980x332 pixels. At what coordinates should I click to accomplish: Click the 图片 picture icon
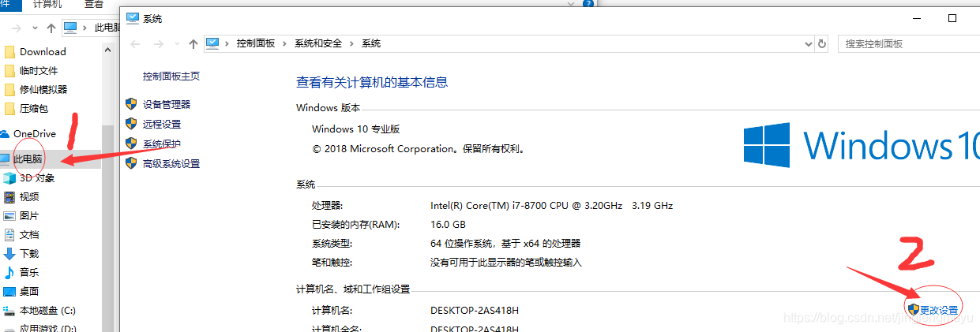tap(9, 215)
